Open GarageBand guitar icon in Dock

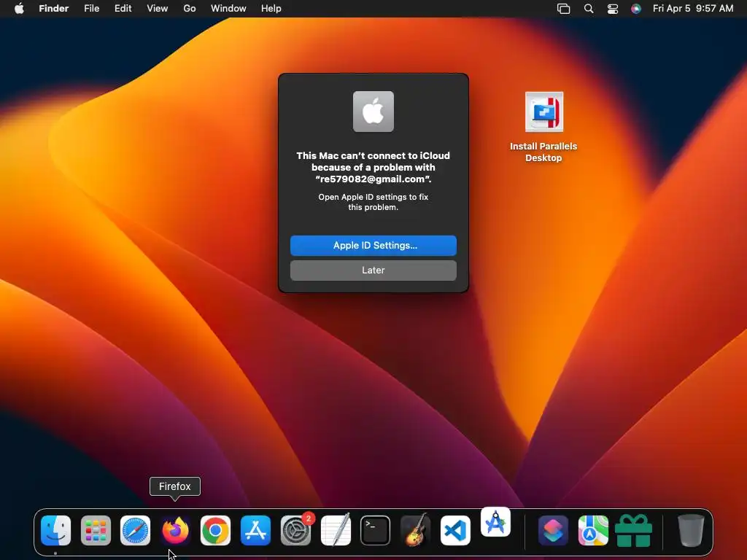415,530
